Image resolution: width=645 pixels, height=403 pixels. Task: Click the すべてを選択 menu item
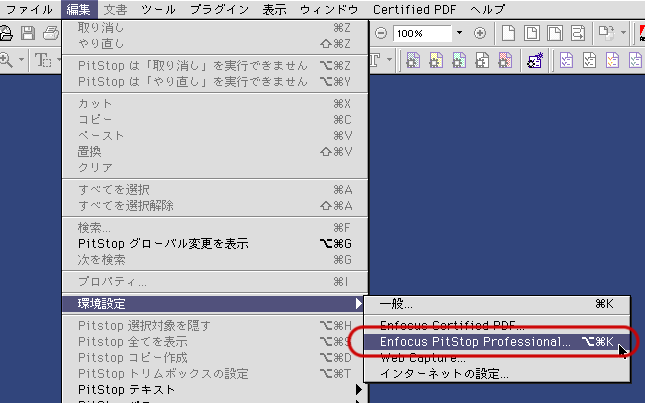215,190
